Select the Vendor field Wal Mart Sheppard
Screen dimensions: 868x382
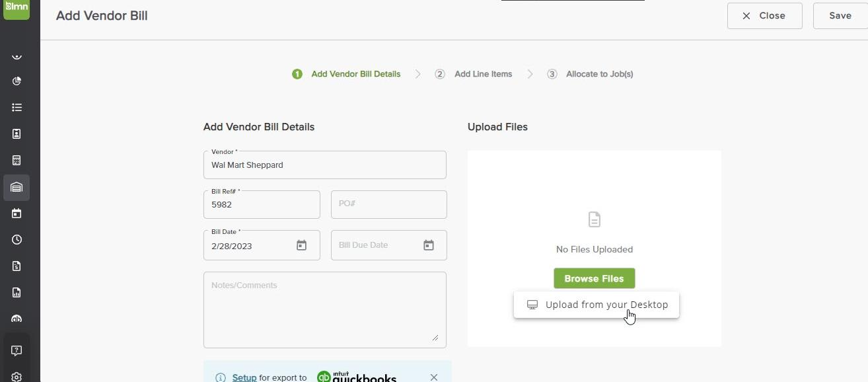325,165
